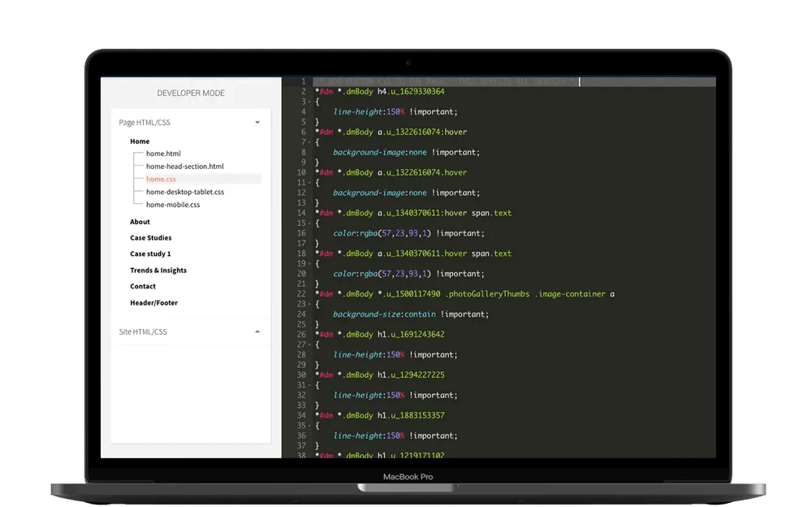Viewport: 812px width, 507px height.
Task: Click h1.u_1883153357 selector on line 34
Action: pyautogui.click(x=411, y=415)
